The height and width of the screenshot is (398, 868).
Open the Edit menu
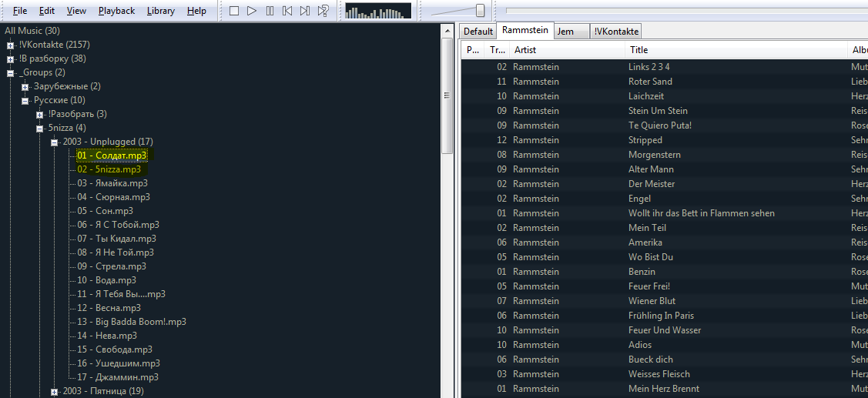(47, 11)
